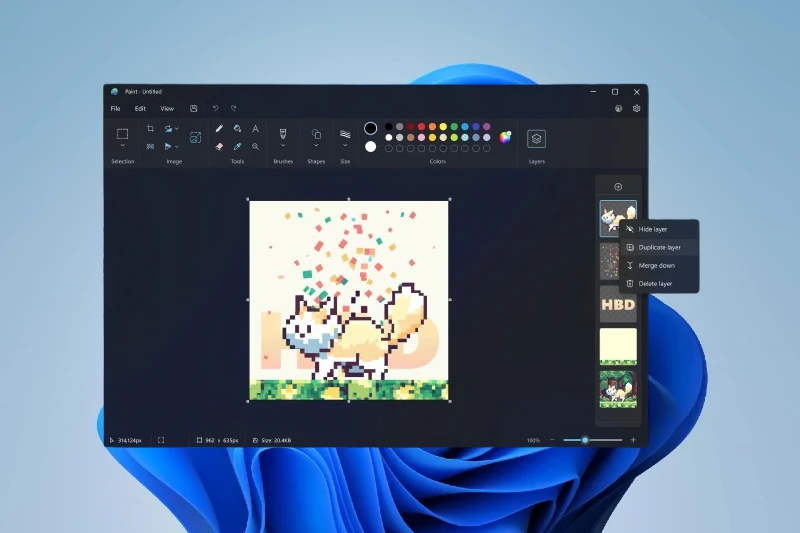Click zoom out minus button
The image size is (800, 533).
[552, 440]
